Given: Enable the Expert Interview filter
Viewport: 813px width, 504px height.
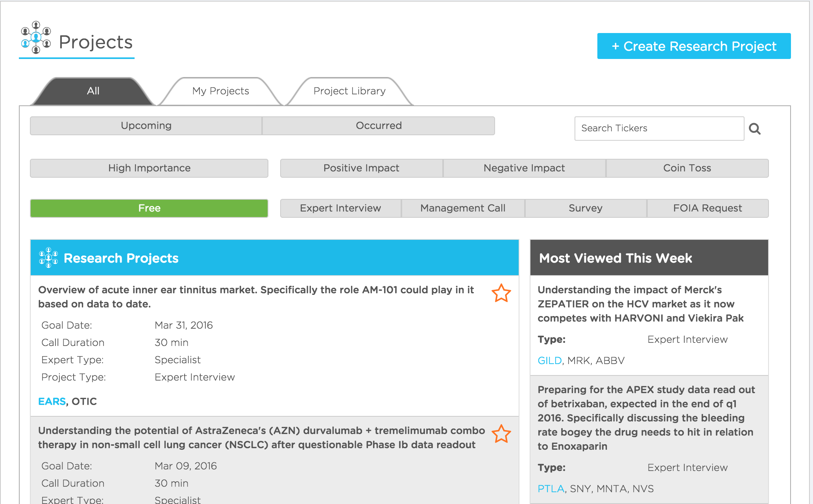Looking at the screenshot, I should pyautogui.click(x=340, y=208).
